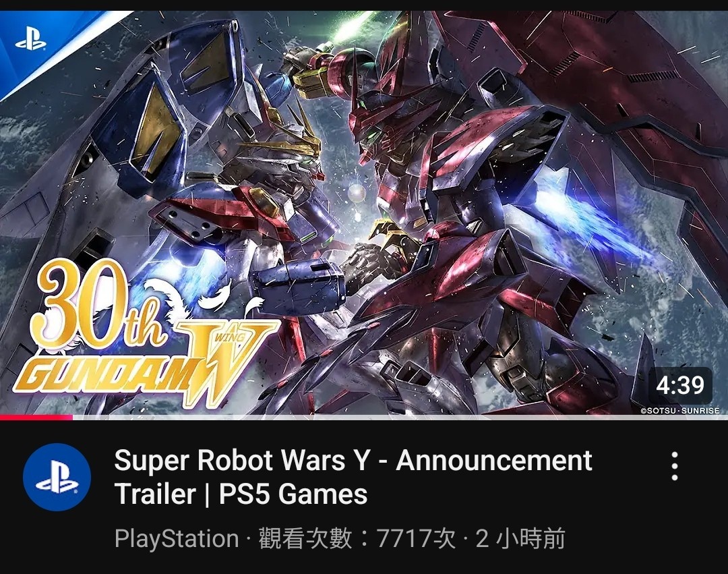Click the red Epyon mobile suit head
The image size is (728, 574).
tap(371, 121)
